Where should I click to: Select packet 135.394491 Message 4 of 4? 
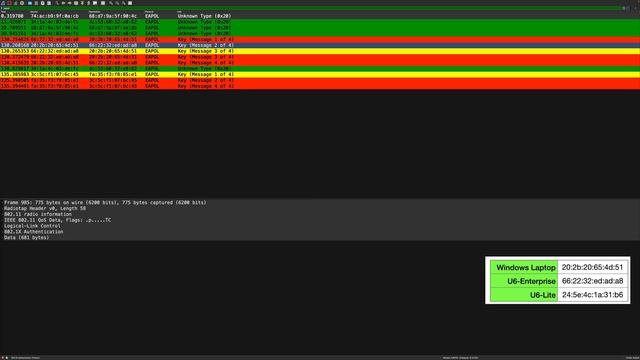320,86
